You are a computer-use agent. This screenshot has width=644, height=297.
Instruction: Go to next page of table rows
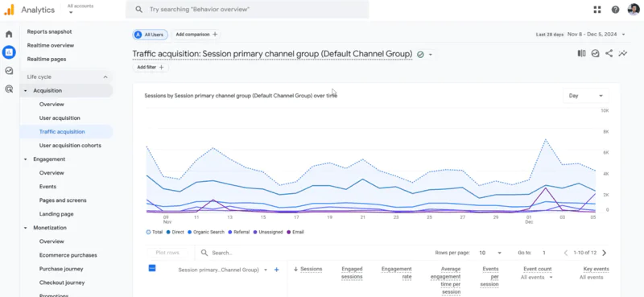pyautogui.click(x=605, y=253)
